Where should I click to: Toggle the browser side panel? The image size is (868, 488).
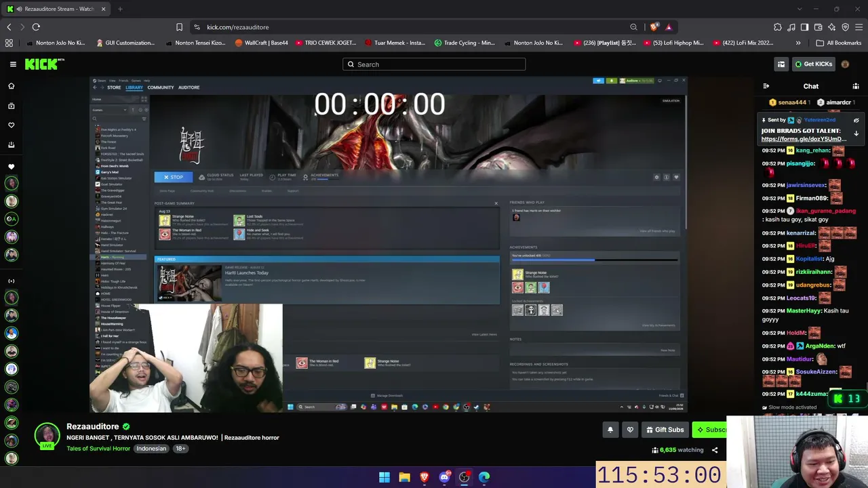click(x=804, y=27)
